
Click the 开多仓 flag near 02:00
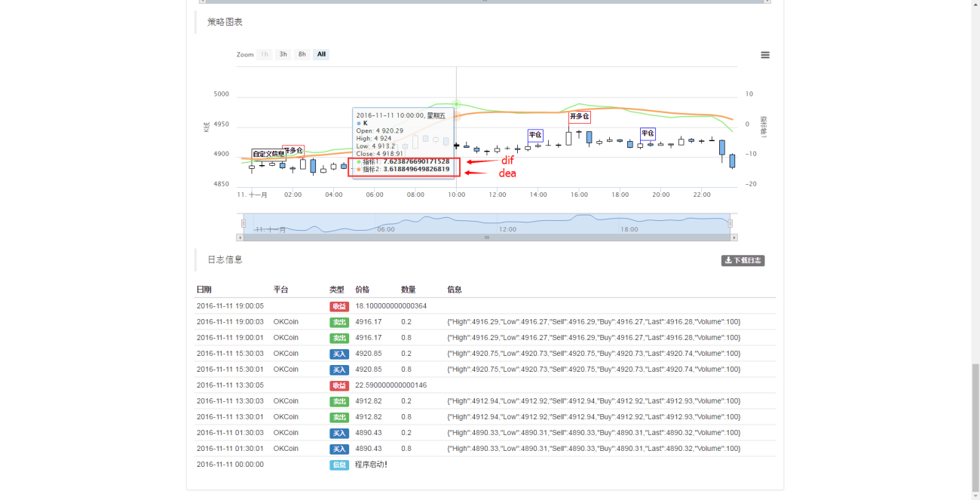293,150
